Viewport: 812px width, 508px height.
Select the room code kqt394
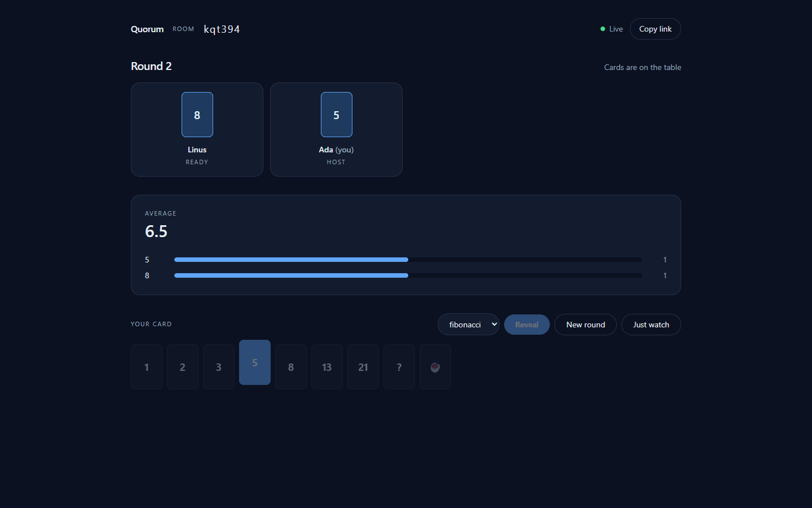coord(222,29)
